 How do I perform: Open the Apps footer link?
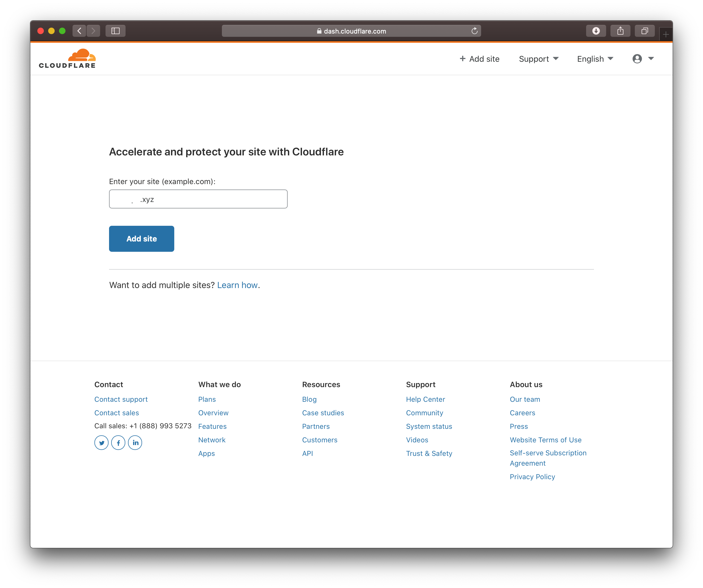pos(206,453)
